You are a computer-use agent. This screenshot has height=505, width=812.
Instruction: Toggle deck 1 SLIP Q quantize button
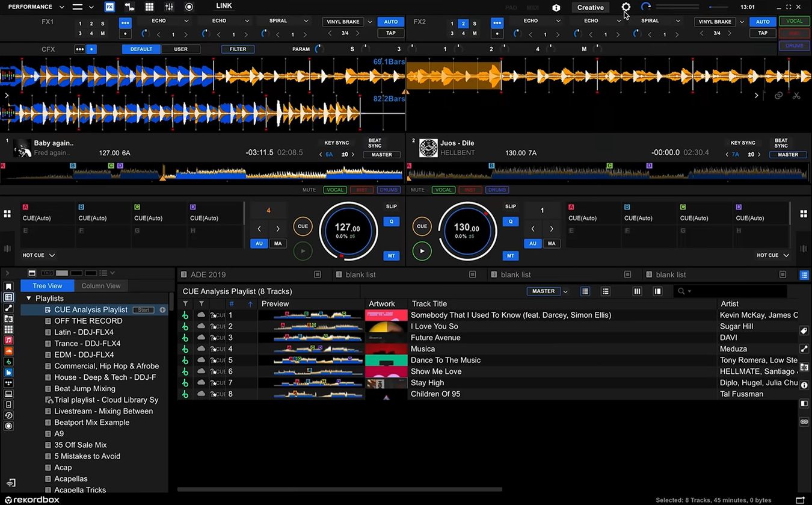click(391, 222)
